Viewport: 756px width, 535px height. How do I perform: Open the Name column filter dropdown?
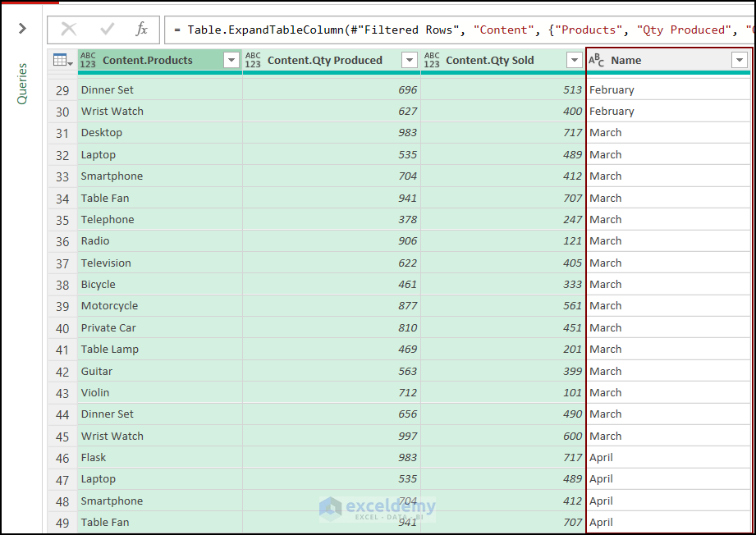(740, 61)
